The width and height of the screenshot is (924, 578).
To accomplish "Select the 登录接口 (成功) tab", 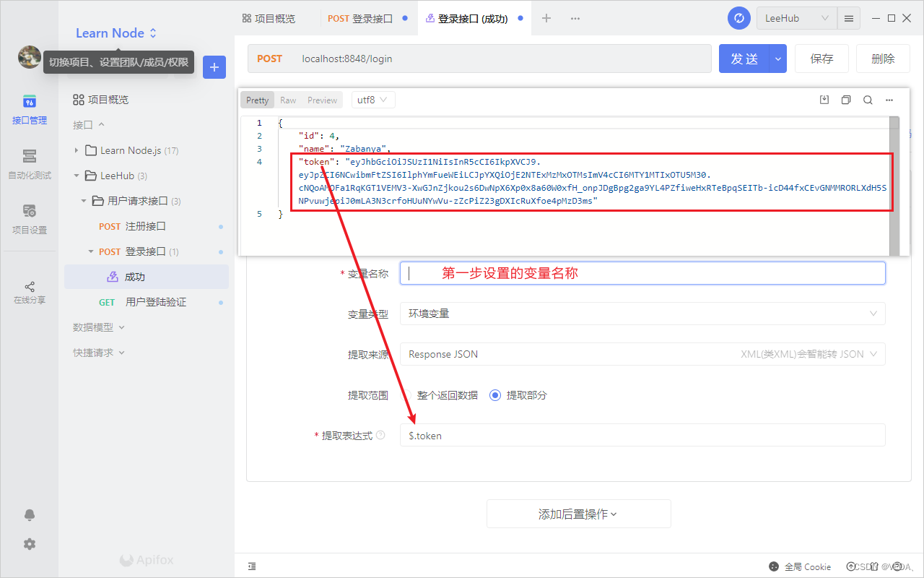I will [x=475, y=19].
